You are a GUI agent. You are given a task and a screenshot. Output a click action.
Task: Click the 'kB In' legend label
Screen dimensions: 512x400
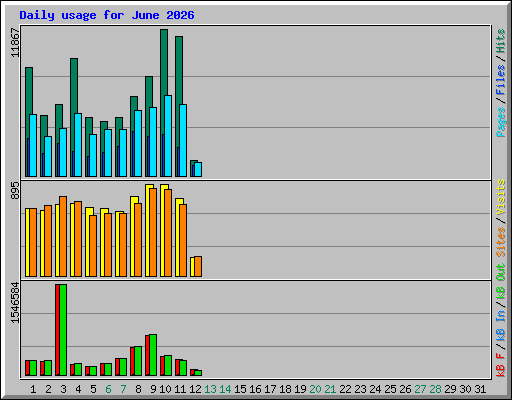[501, 325]
